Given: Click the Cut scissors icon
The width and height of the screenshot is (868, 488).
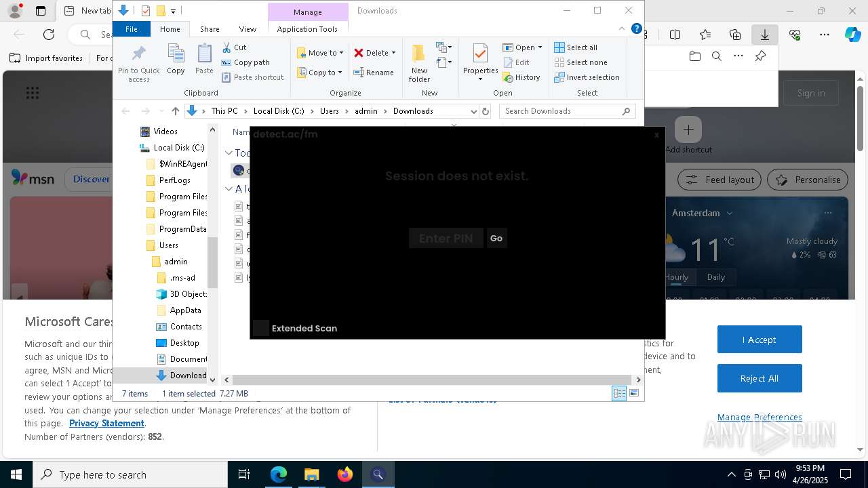Looking at the screenshot, I should tap(226, 47).
